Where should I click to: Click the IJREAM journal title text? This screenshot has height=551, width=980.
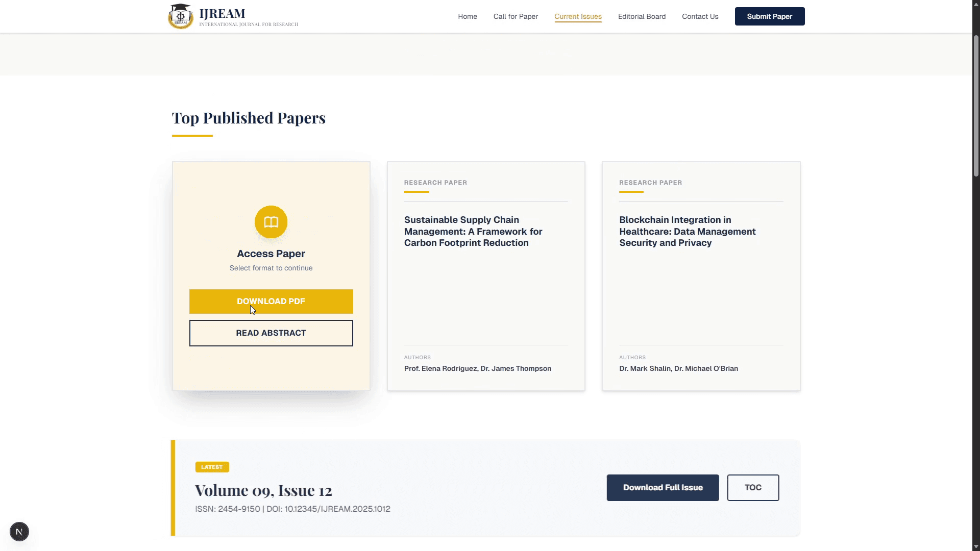pyautogui.click(x=222, y=13)
